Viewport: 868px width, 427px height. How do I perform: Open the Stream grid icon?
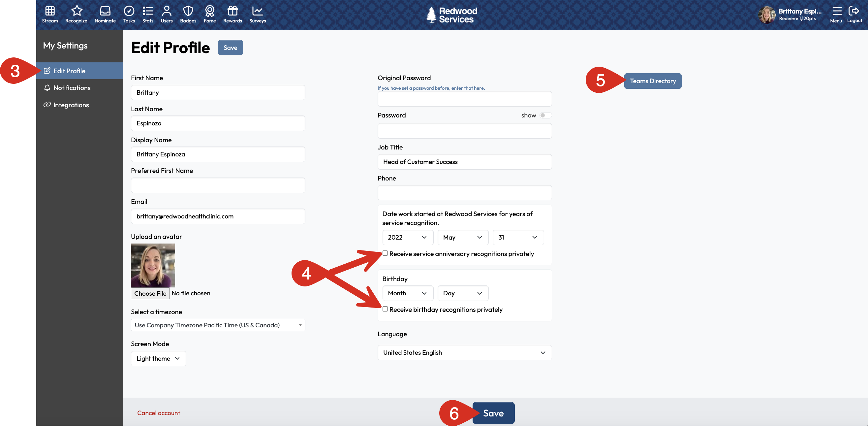pyautogui.click(x=50, y=11)
